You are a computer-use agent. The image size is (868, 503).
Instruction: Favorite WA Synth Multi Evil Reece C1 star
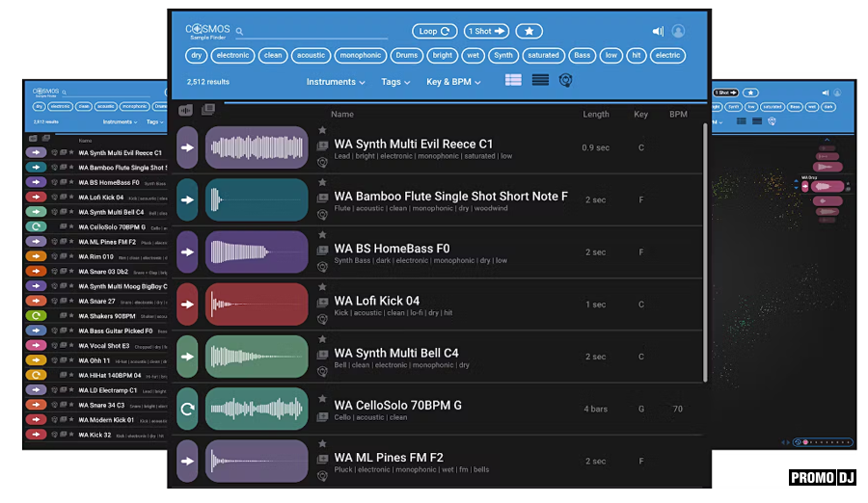322,130
